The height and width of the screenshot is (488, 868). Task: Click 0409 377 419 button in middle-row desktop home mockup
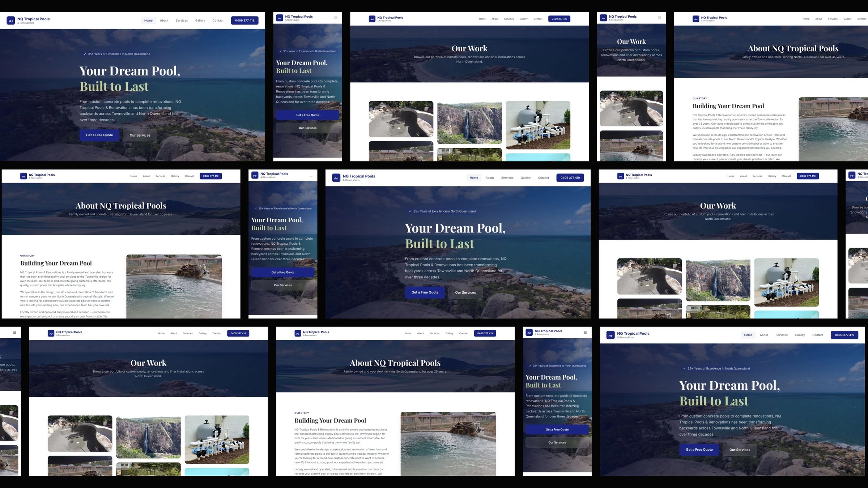click(570, 178)
